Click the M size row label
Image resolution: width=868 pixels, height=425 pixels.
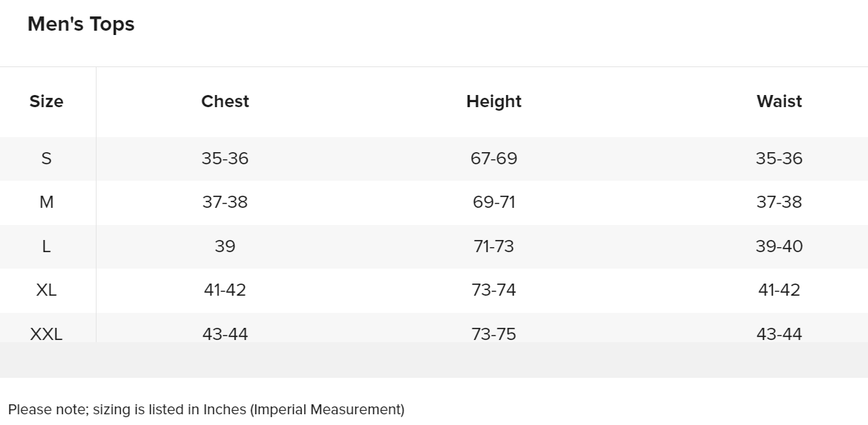(x=46, y=202)
